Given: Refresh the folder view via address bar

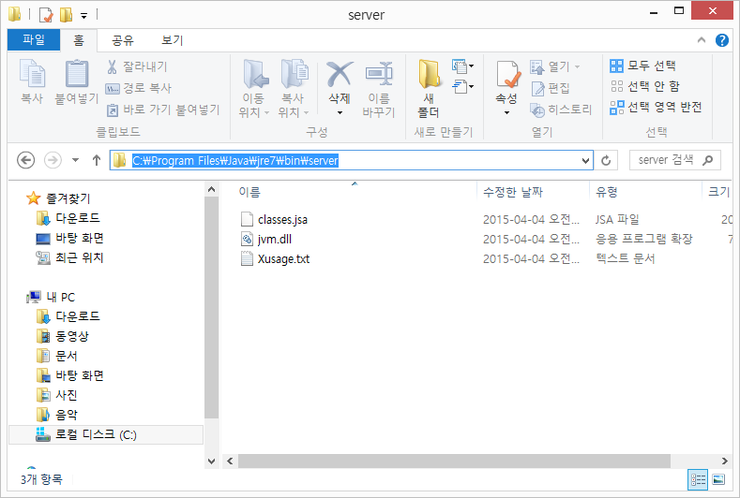Looking at the screenshot, I should 607,160.
